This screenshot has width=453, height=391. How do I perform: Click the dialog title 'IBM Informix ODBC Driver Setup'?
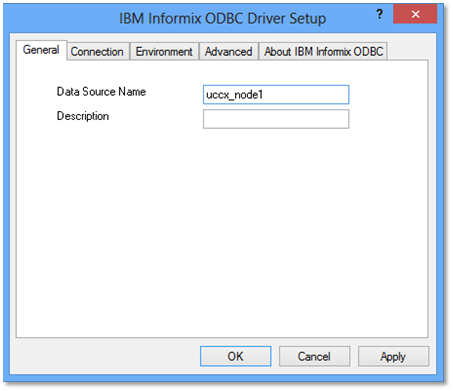coord(222,18)
